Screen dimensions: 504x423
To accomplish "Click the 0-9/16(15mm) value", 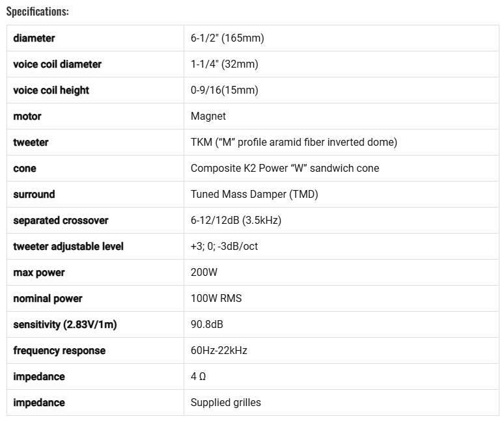I will click(x=225, y=90).
